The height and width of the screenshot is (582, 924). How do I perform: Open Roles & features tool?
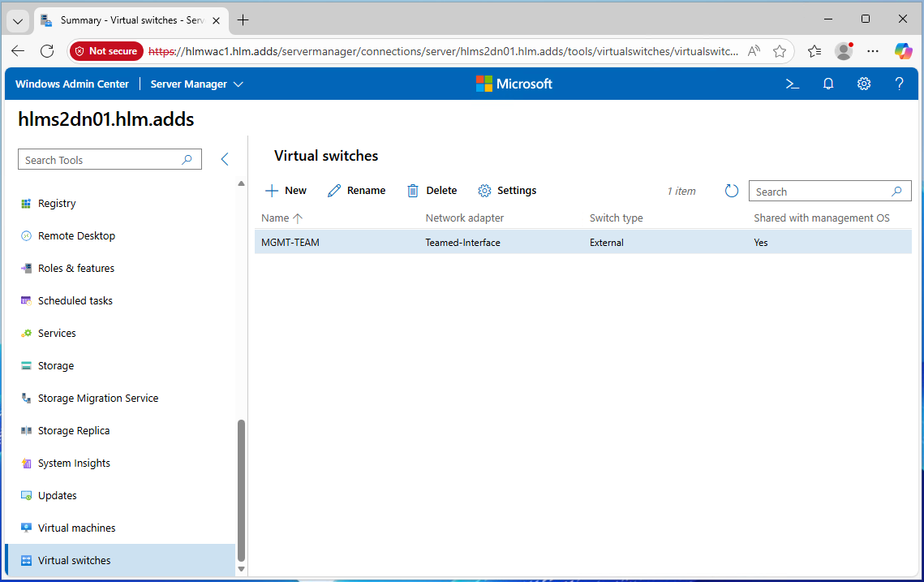[75, 268]
